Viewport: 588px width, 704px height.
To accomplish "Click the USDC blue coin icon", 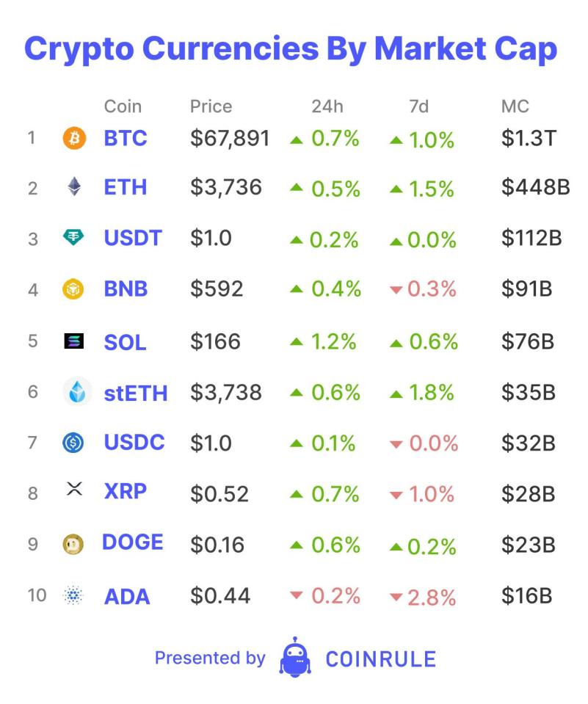I will tap(74, 443).
